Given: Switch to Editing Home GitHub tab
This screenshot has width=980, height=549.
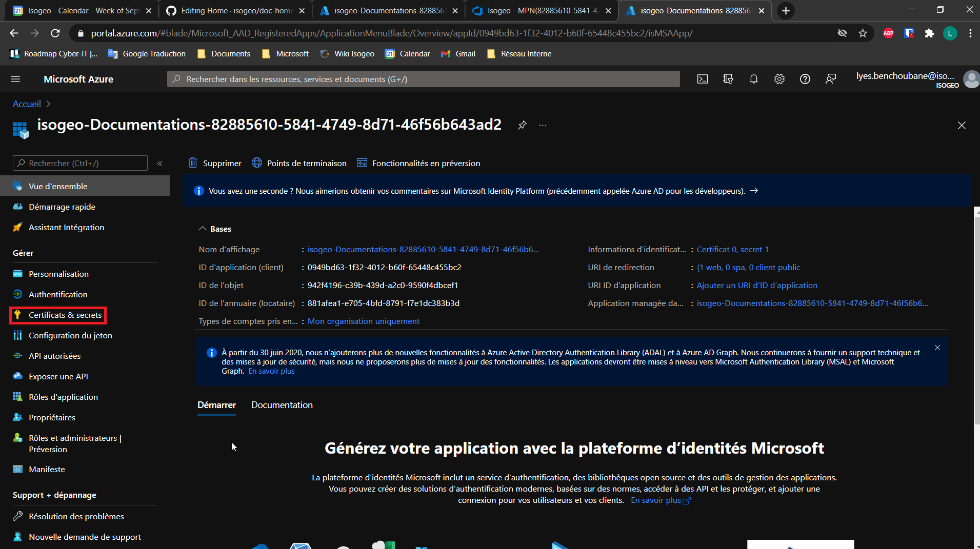Looking at the screenshot, I should click(x=236, y=11).
